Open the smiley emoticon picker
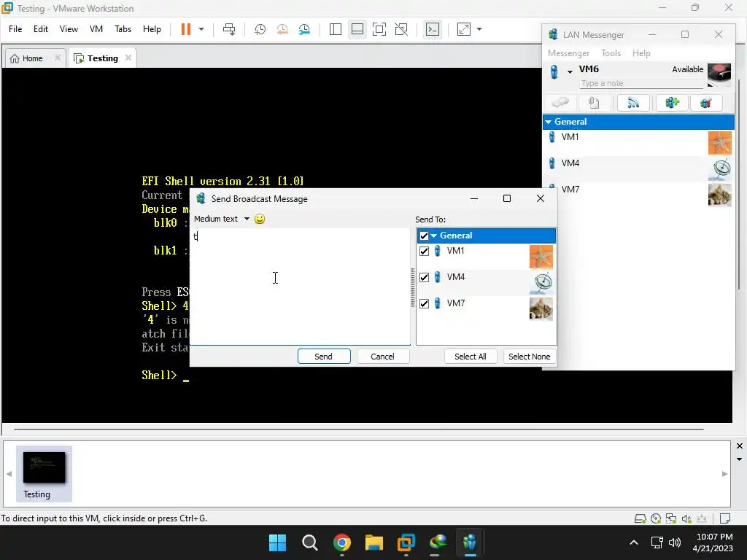The width and height of the screenshot is (747, 560). 260,219
